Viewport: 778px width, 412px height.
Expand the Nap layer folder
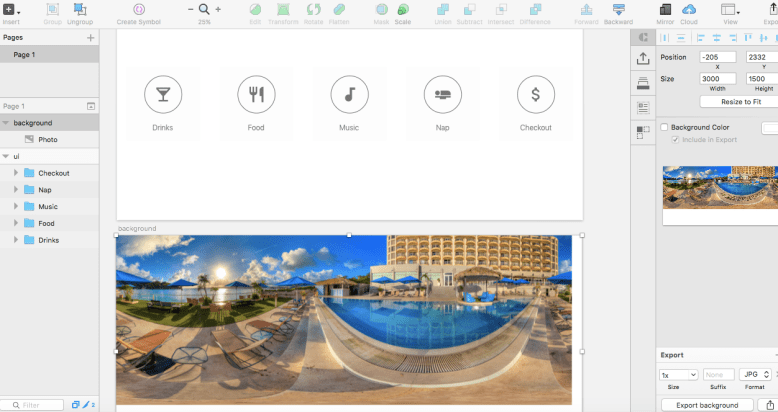coord(16,190)
